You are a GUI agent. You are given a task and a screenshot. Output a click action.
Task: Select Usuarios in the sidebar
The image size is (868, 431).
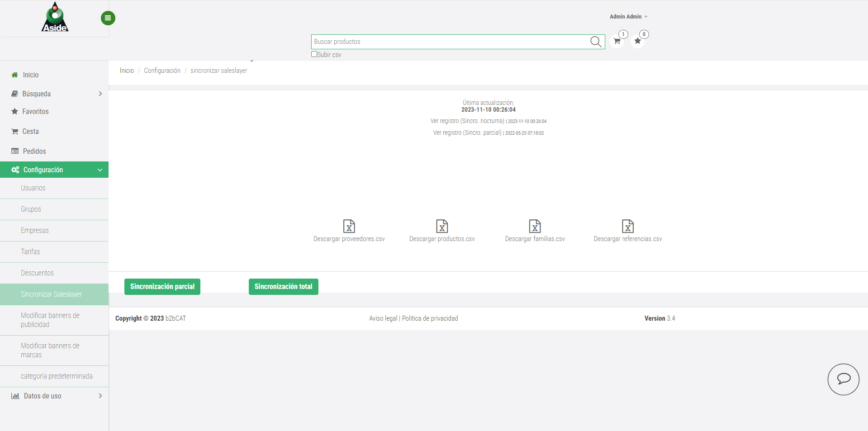pyautogui.click(x=33, y=188)
